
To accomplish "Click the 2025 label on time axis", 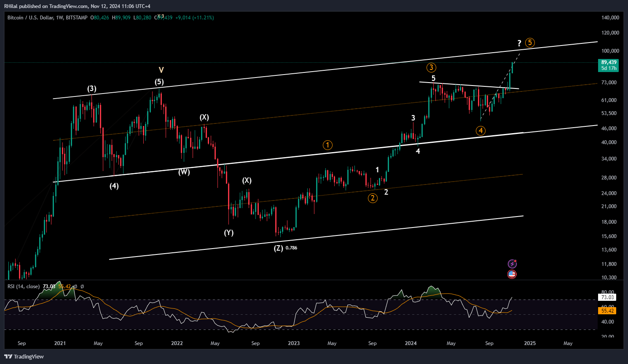I will [530, 343].
